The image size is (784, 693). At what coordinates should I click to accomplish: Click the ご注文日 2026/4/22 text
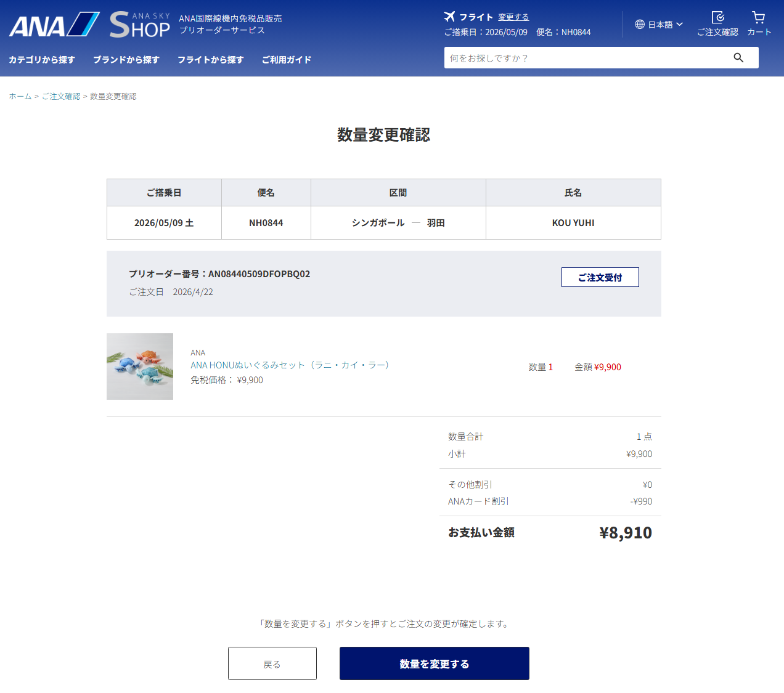(x=171, y=292)
